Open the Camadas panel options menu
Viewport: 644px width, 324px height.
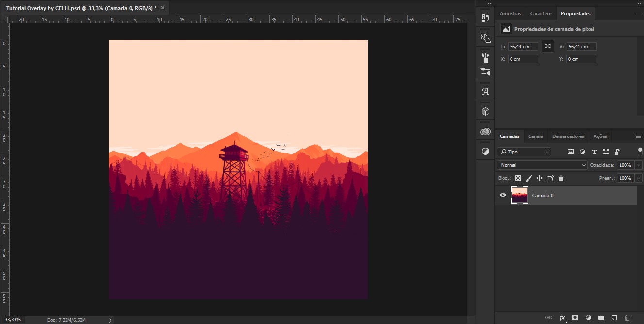[638, 136]
